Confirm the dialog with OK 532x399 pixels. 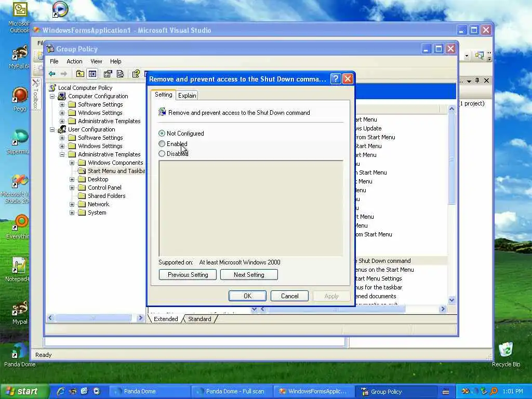coord(247,296)
